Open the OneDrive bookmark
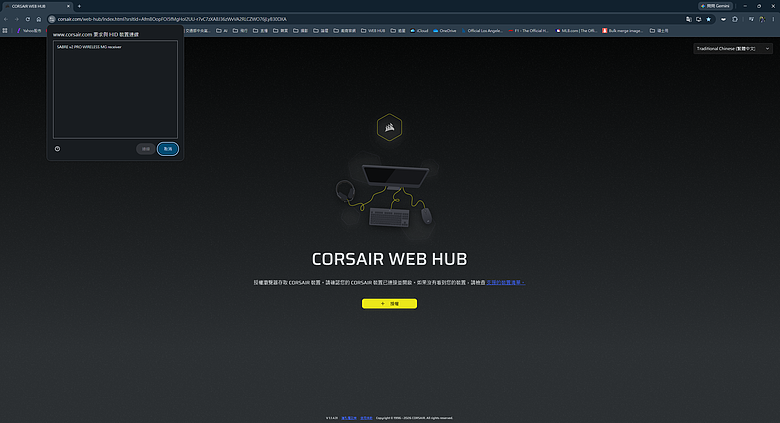 445,30
